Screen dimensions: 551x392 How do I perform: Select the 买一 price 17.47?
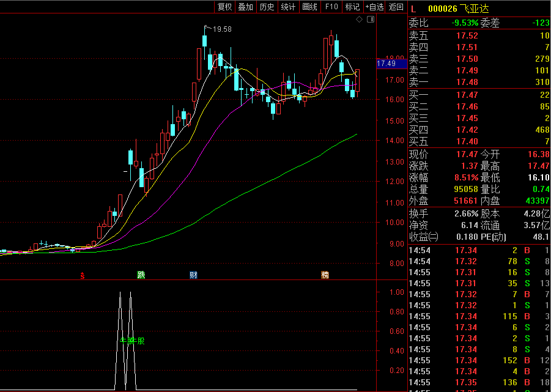coord(467,95)
